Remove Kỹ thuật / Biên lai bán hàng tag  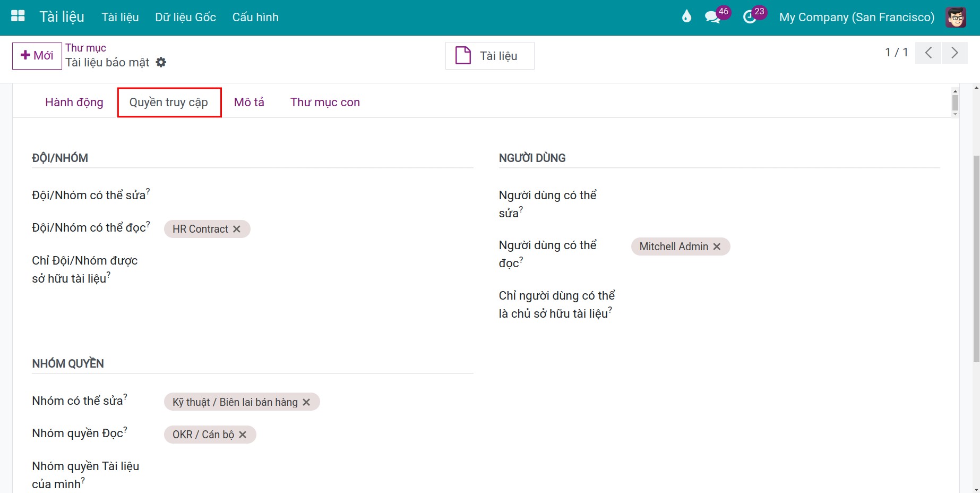306,402
